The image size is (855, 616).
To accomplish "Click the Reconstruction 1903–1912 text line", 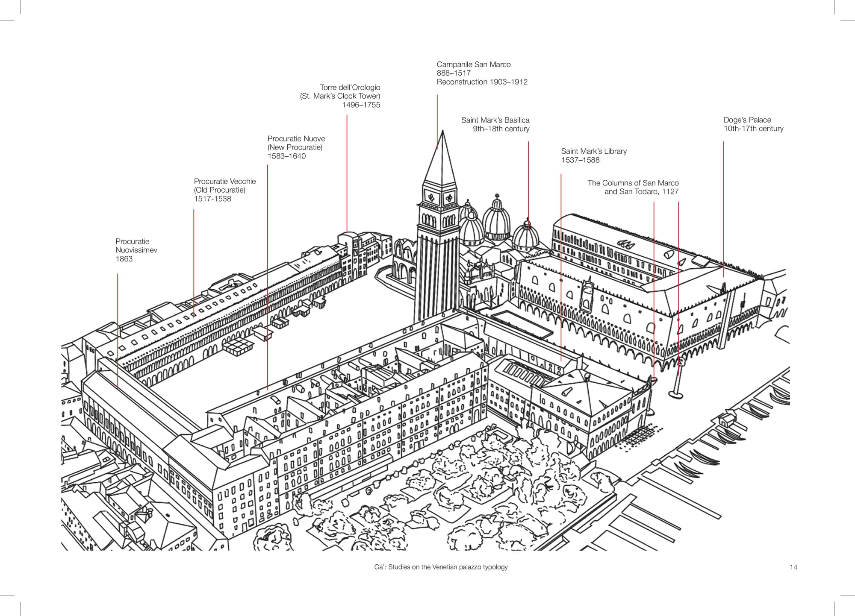I will click(482, 82).
